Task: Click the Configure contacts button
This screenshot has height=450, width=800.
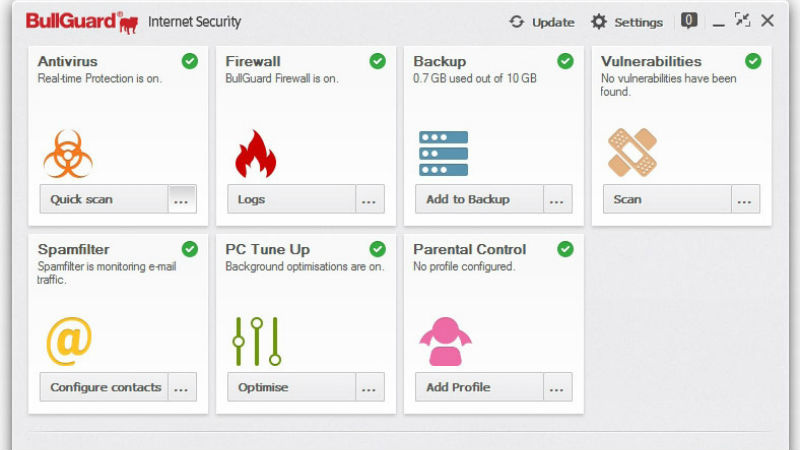Action: (x=104, y=387)
